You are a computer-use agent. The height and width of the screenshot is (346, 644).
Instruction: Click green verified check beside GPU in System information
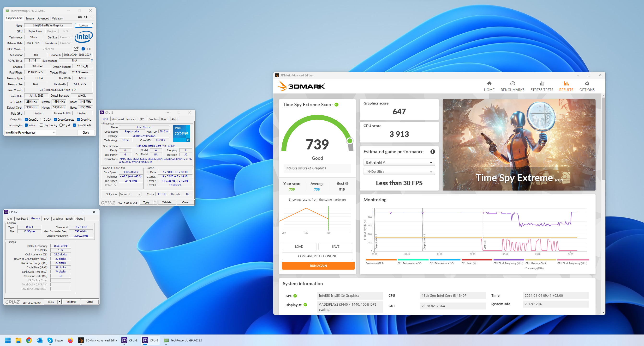295,296
